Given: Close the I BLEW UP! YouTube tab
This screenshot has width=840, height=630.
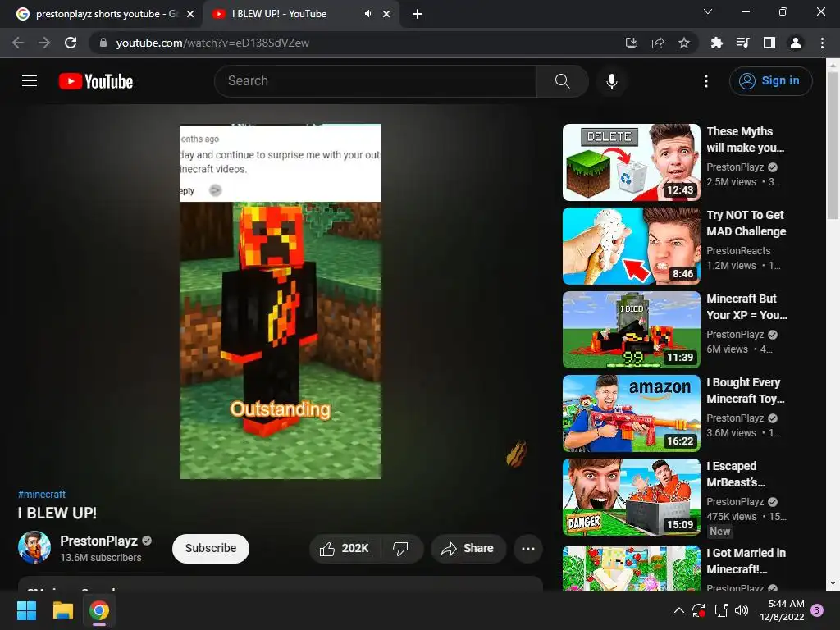Looking at the screenshot, I should tap(386, 14).
